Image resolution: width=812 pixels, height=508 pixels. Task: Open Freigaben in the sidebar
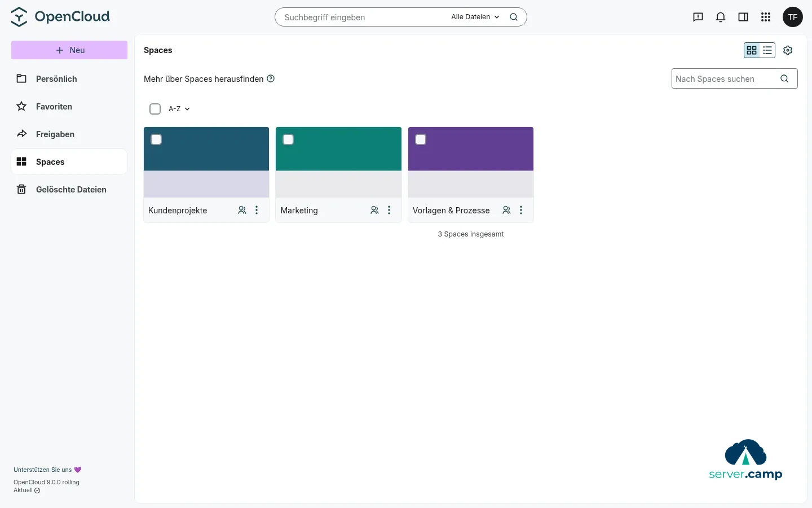[69, 134]
